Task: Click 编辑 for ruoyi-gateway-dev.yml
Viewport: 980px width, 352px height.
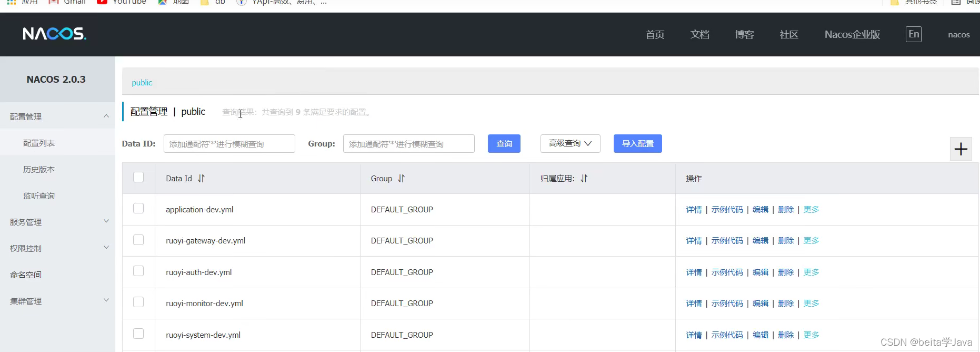Action: click(x=761, y=241)
